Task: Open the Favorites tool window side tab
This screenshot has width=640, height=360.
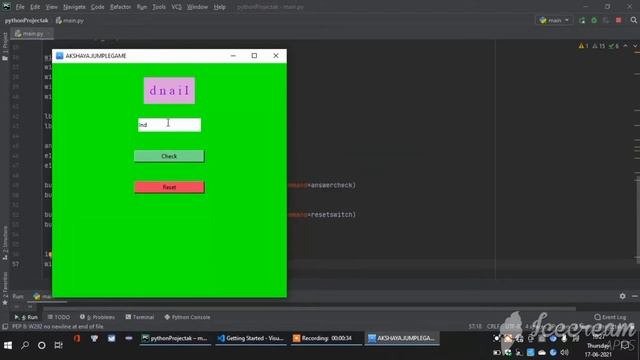Action: coord(5,288)
